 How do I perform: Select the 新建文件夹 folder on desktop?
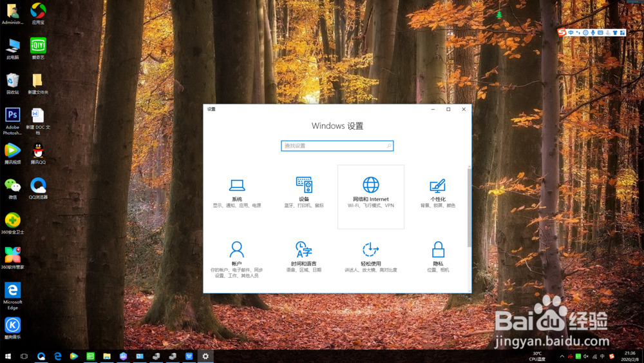pyautogui.click(x=38, y=83)
